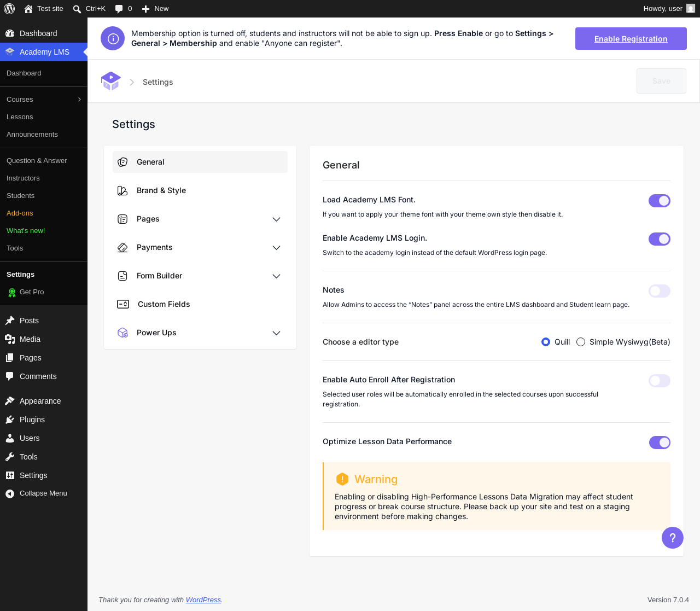Expand the Power Ups chevron
The height and width of the screenshot is (611, 700).
(277, 333)
